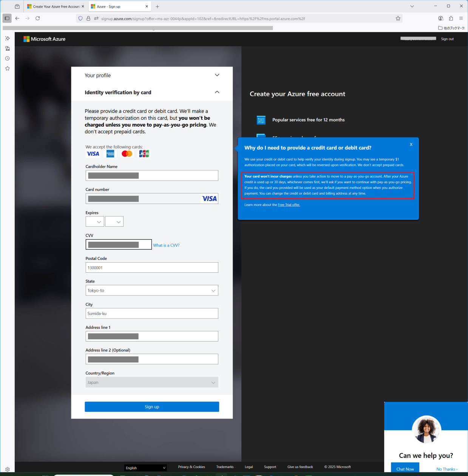Bookmark this page with the star
This screenshot has width=468, height=476.
[x=398, y=18]
